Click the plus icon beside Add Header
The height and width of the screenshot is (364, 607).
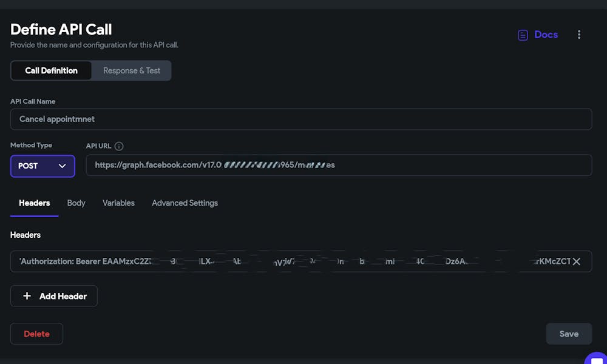27,296
